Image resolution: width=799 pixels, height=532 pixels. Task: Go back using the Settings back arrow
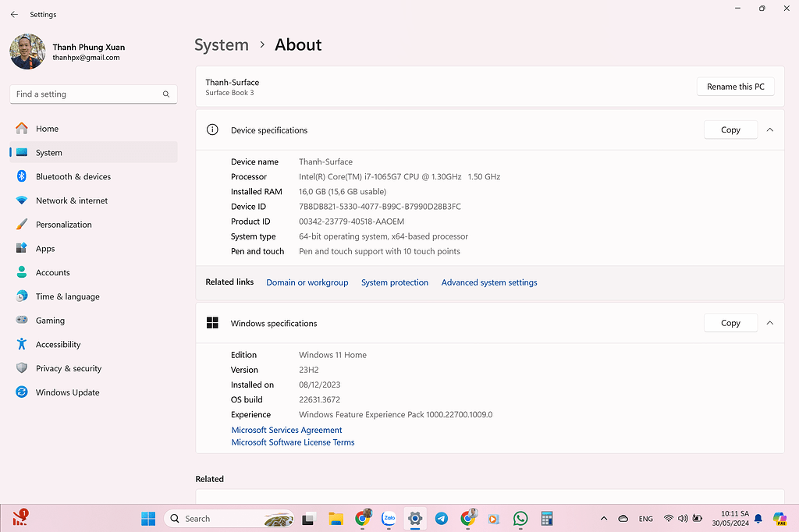coord(14,14)
